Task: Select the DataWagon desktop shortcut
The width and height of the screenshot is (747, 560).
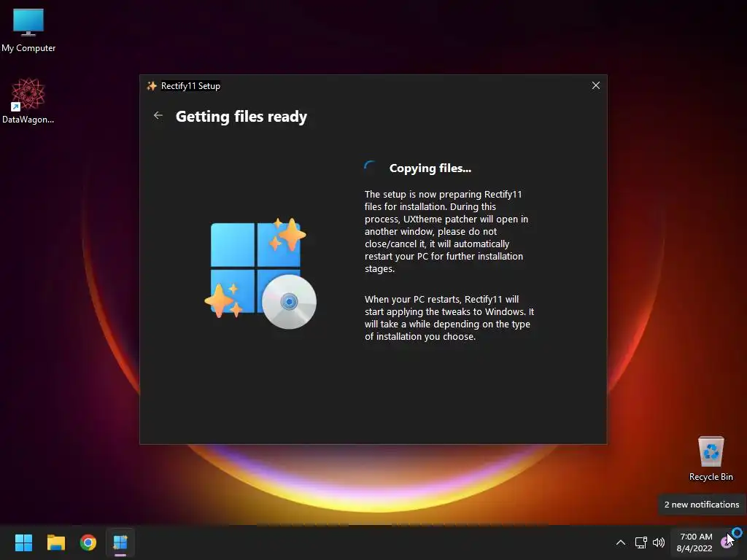Action: (28, 101)
